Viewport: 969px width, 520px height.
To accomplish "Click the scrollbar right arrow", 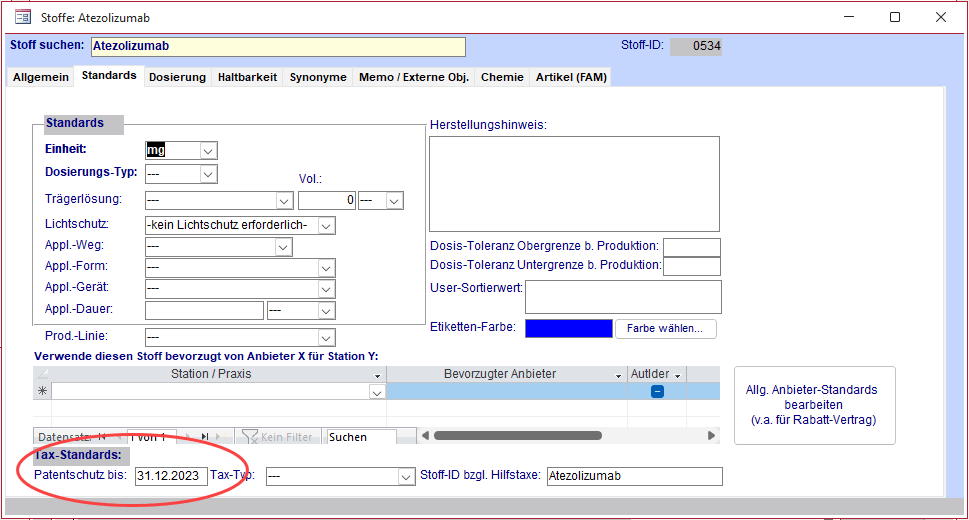I will [711, 436].
